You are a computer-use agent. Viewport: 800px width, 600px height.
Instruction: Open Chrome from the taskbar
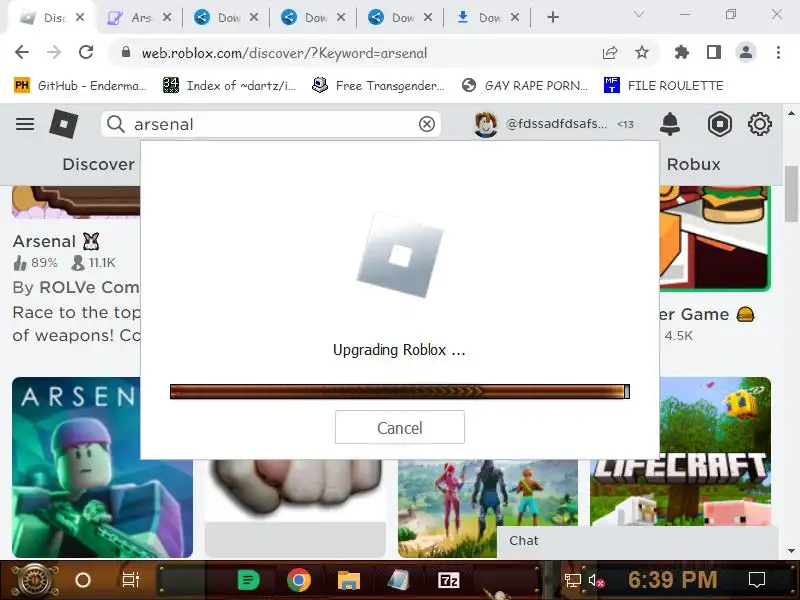click(x=299, y=580)
